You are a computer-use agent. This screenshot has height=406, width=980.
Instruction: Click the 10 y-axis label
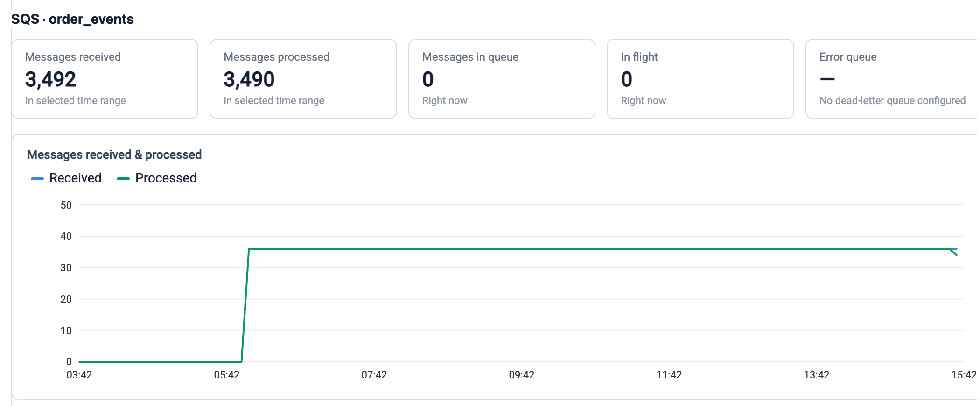(x=66, y=330)
